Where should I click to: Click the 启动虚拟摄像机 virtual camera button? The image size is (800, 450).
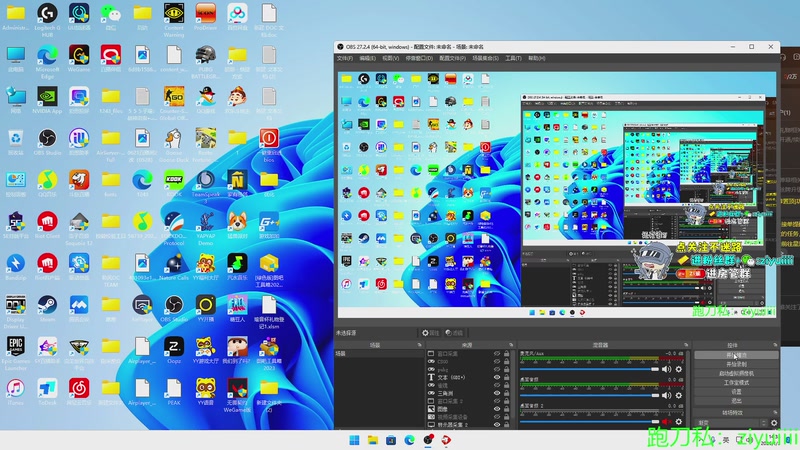[x=736, y=373]
